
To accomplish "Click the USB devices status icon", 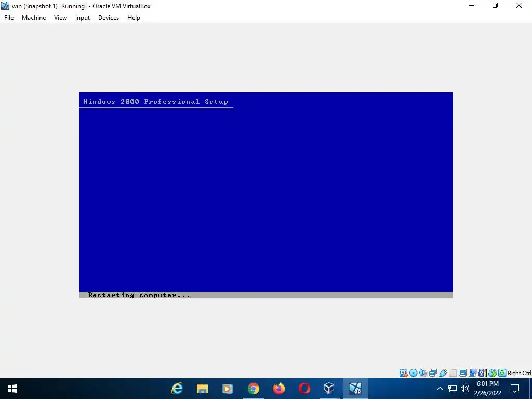I will [443, 373].
